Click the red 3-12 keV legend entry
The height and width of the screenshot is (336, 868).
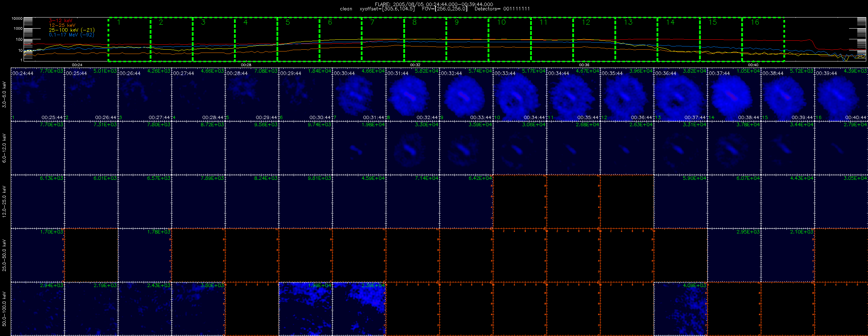click(61, 21)
